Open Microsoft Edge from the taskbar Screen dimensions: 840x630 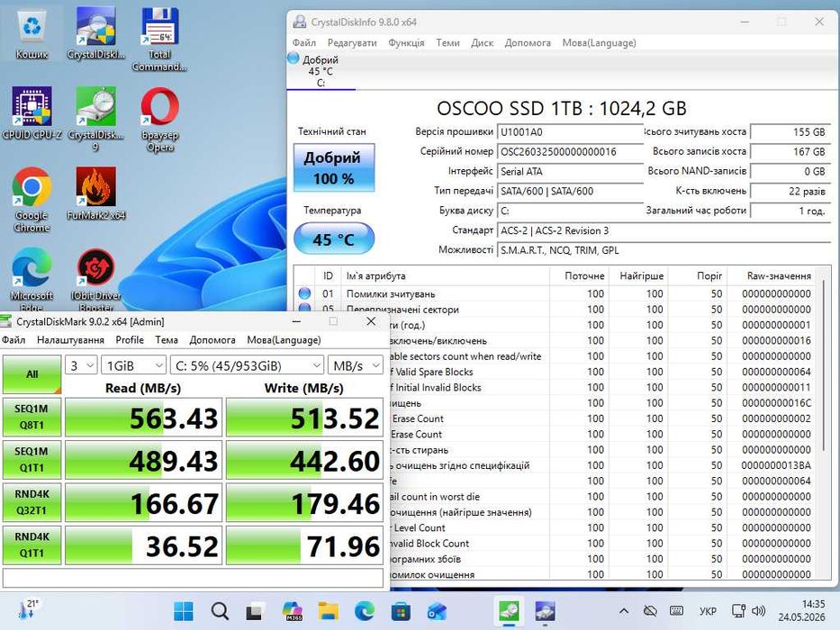(x=365, y=611)
